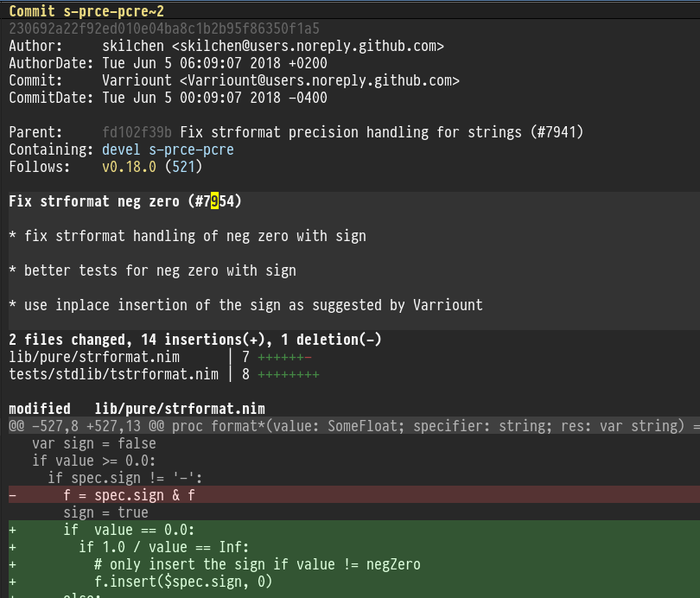Click added line f.insert($spec.sign, 0)
This screenshot has width=700, height=598.
pyautogui.click(x=354, y=582)
